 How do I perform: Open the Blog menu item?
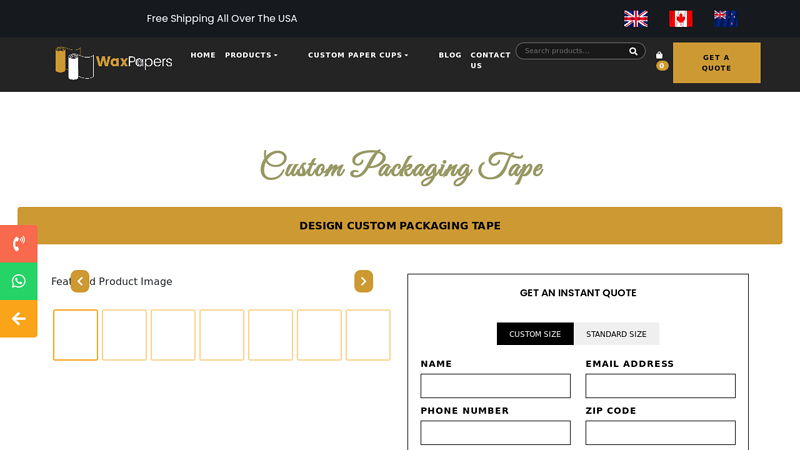coord(450,55)
